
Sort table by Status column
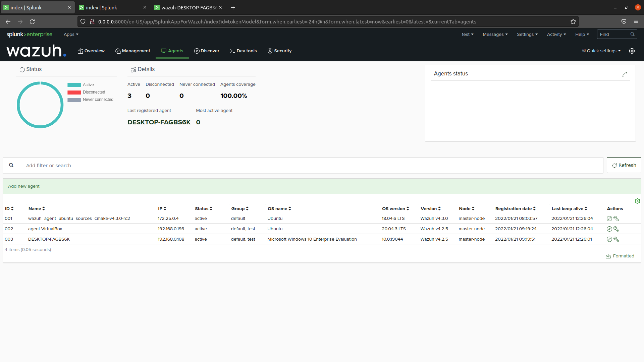(204, 209)
